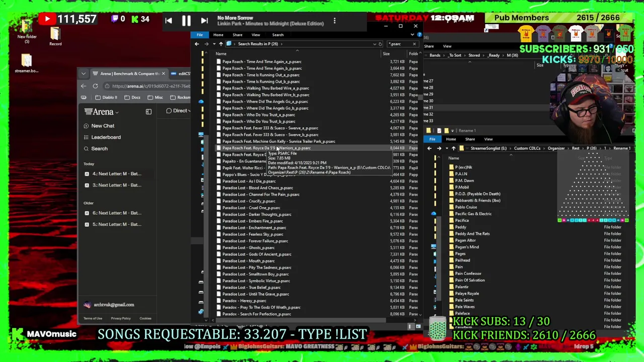Screen dimensions: 644x362
Task: Open Arena logo dropdown menu
Action: point(102,112)
